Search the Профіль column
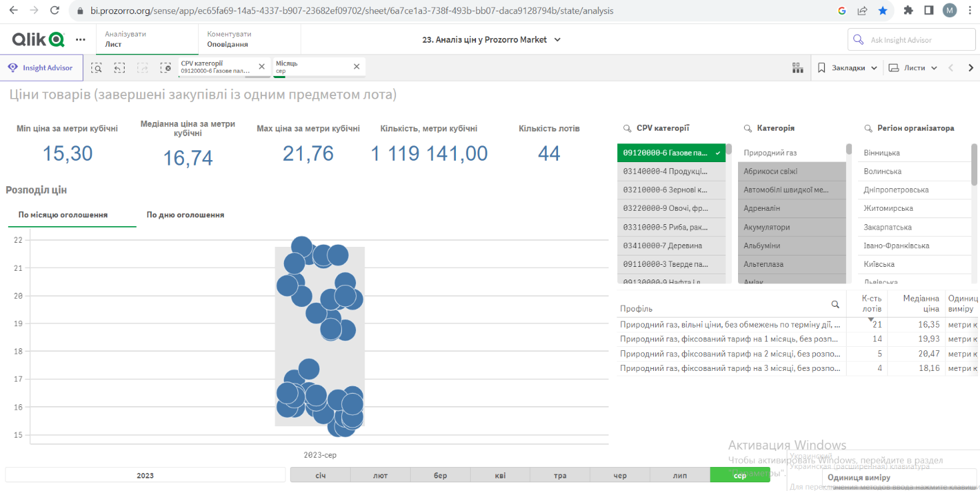The width and height of the screenshot is (980, 491). point(835,304)
